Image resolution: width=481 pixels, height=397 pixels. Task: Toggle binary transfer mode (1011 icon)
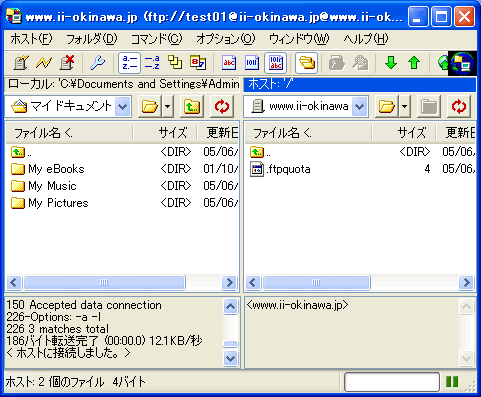pos(252,63)
